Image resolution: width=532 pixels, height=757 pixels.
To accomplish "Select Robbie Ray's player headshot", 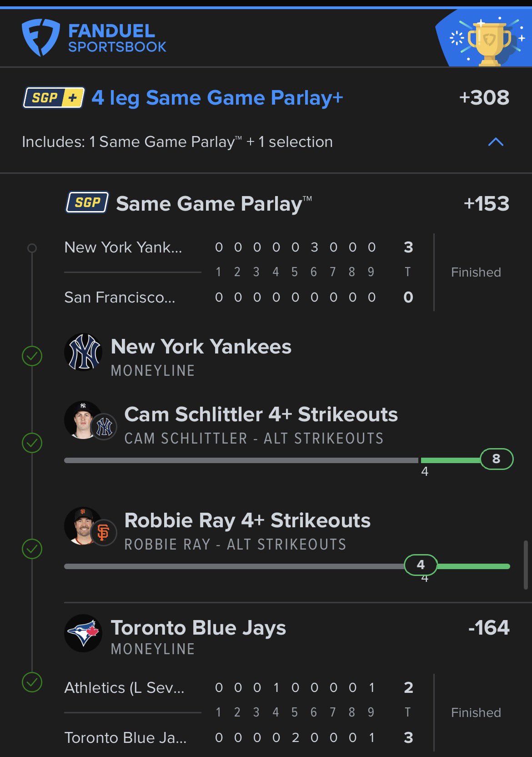I will click(83, 525).
